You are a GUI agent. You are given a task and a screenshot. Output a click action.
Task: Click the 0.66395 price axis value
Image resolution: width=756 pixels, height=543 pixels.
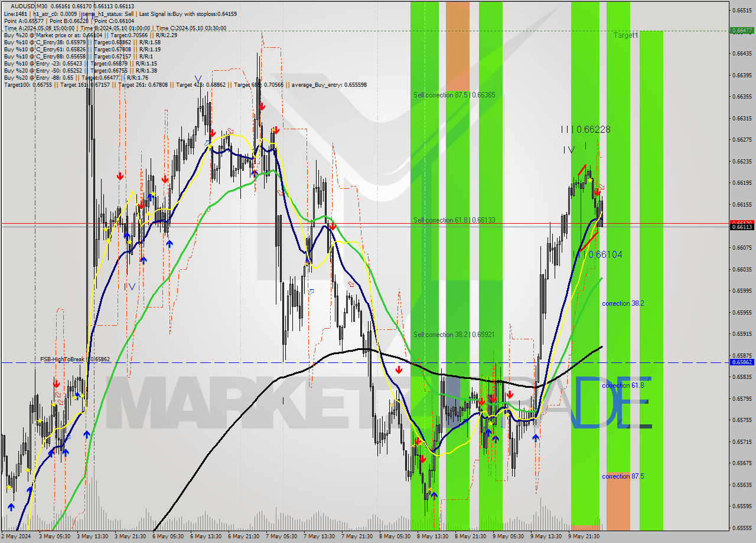pyautogui.click(x=742, y=75)
